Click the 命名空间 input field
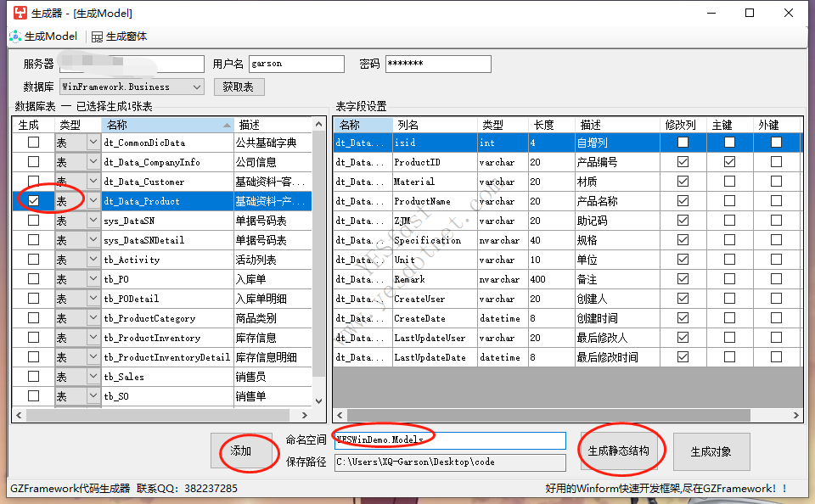 tap(450, 440)
